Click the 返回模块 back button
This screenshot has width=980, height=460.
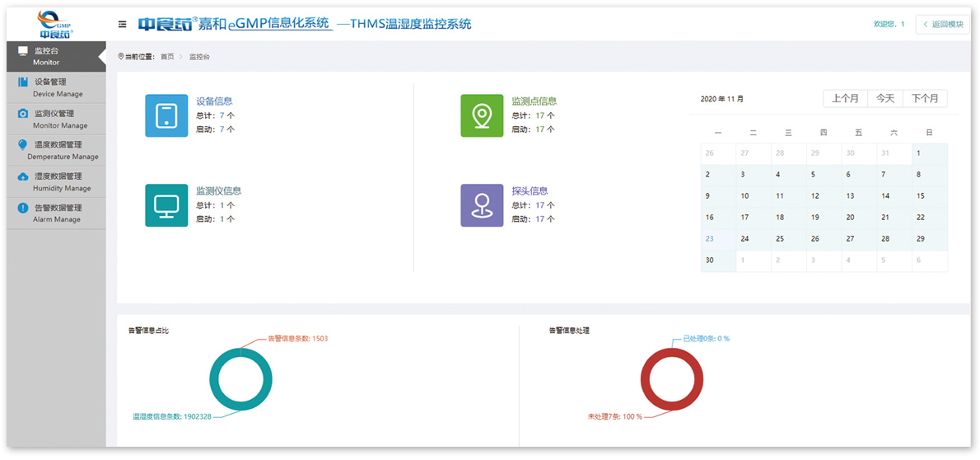tap(943, 24)
